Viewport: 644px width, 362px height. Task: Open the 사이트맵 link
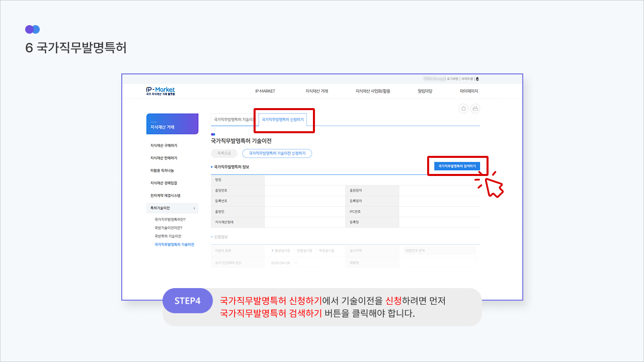(467, 79)
